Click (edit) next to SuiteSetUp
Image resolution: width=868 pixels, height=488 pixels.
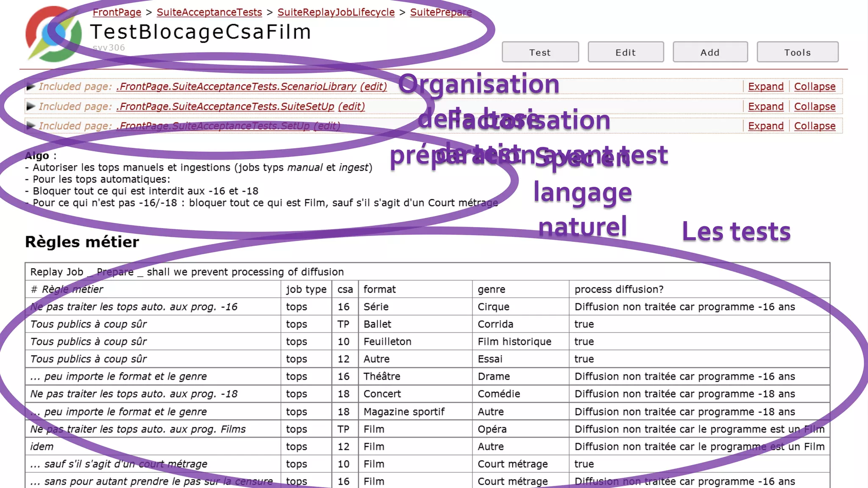pos(351,106)
